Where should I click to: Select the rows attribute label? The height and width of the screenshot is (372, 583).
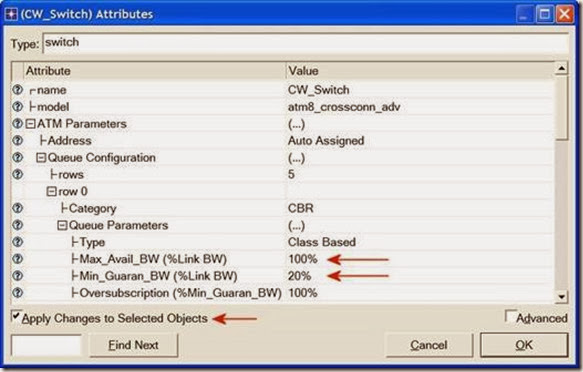pyautogui.click(x=71, y=175)
